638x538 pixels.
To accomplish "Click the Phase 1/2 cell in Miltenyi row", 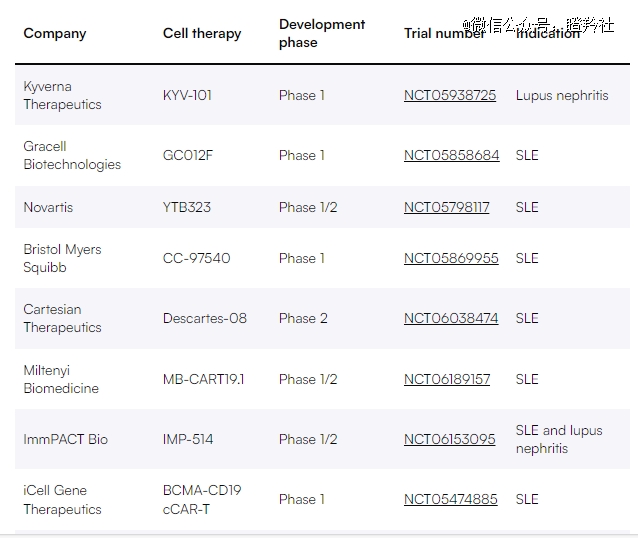I will pyautogui.click(x=308, y=379).
